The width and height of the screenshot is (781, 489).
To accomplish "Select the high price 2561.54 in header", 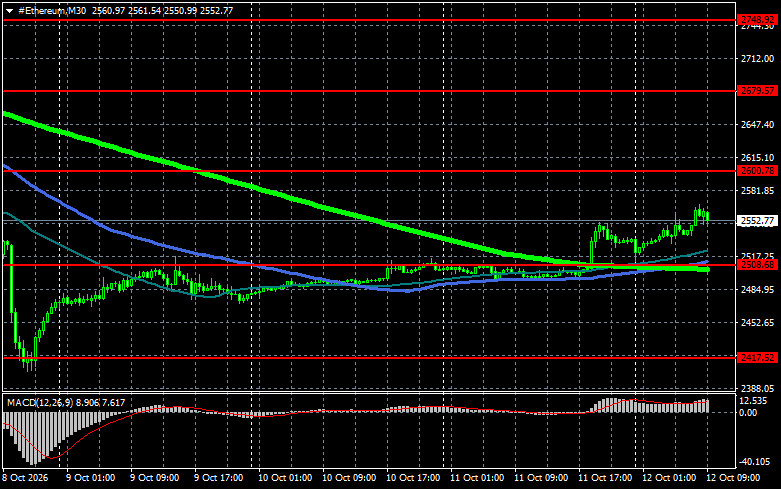I will click(144, 10).
